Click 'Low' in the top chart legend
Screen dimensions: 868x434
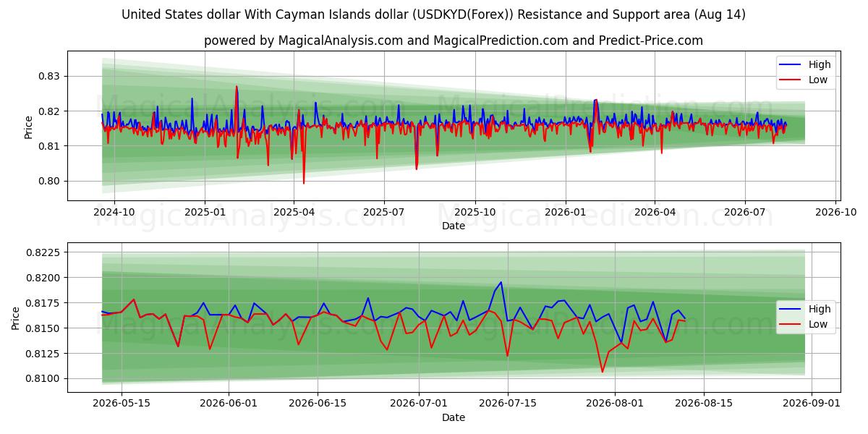818,80
